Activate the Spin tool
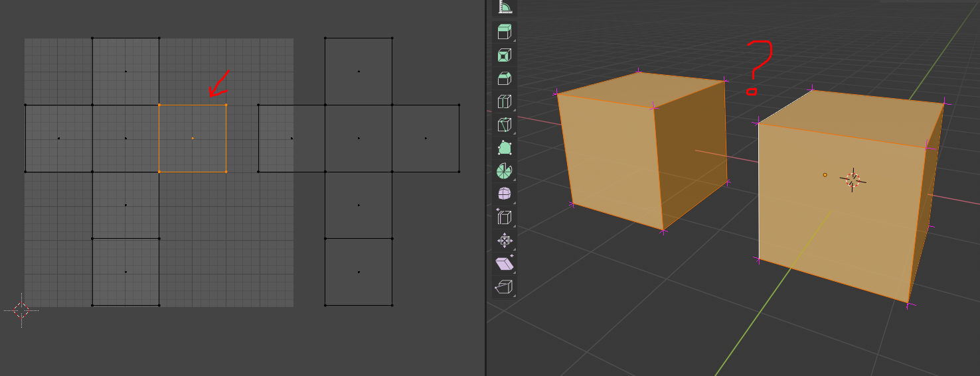The width and height of the screenshot is (980, 376). [x=505, y=171]
